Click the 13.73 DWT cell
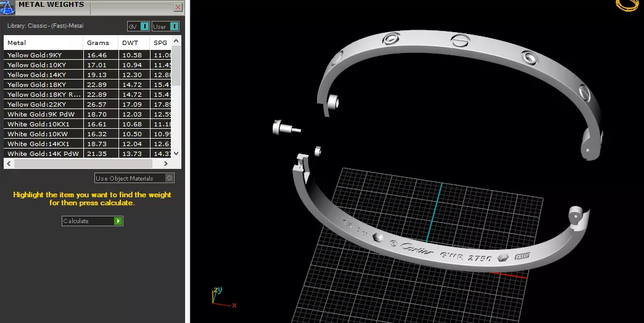 coord(134,153)
